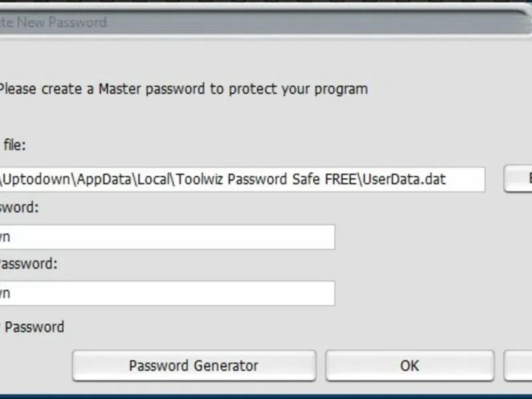Place cursor on 'Local' in the file path
The height and width of the screenshot is (399, 532).
click(x=154, y=180)
